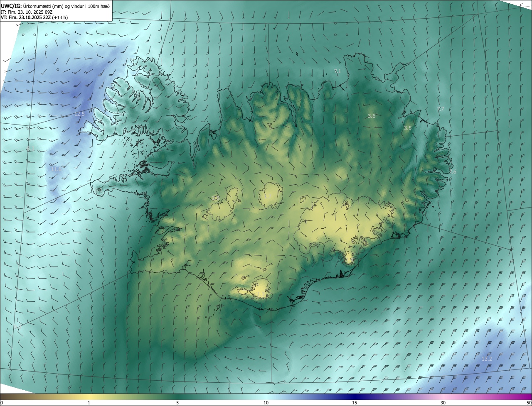The image size is (532, 406).
Task: Click the 7.6 value by the East Fjords
Action: click(453, 172)
